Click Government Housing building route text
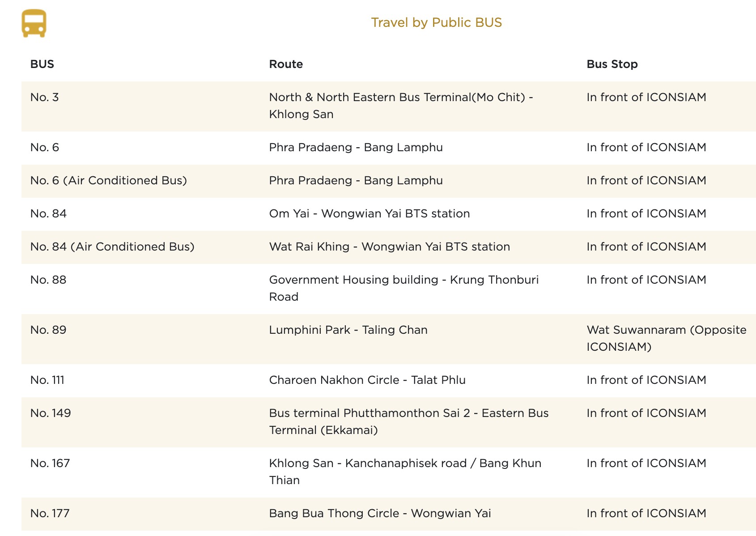The image size is (756, 536). click(403, 288)
